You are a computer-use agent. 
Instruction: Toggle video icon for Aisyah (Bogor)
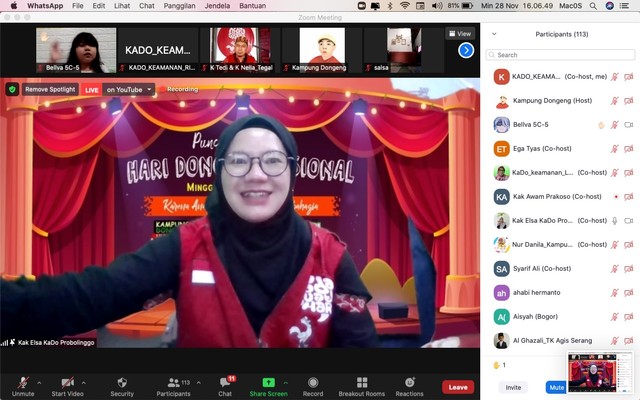pos(629,317)
